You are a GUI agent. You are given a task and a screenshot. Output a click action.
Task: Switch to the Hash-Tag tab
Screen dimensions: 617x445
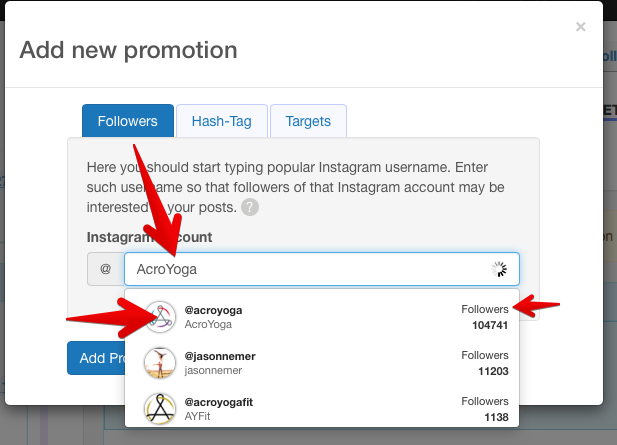[222, 121]
